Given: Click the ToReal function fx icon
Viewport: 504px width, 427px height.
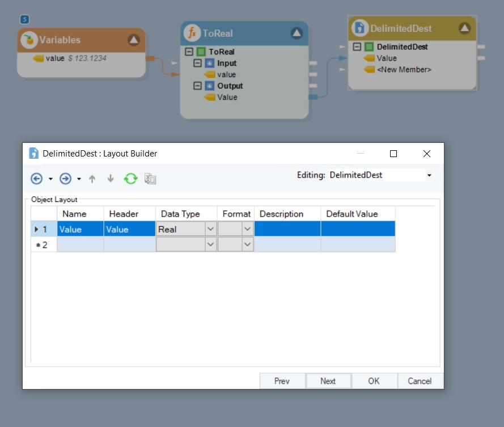Looking at the screenshot, I should 192,33.
